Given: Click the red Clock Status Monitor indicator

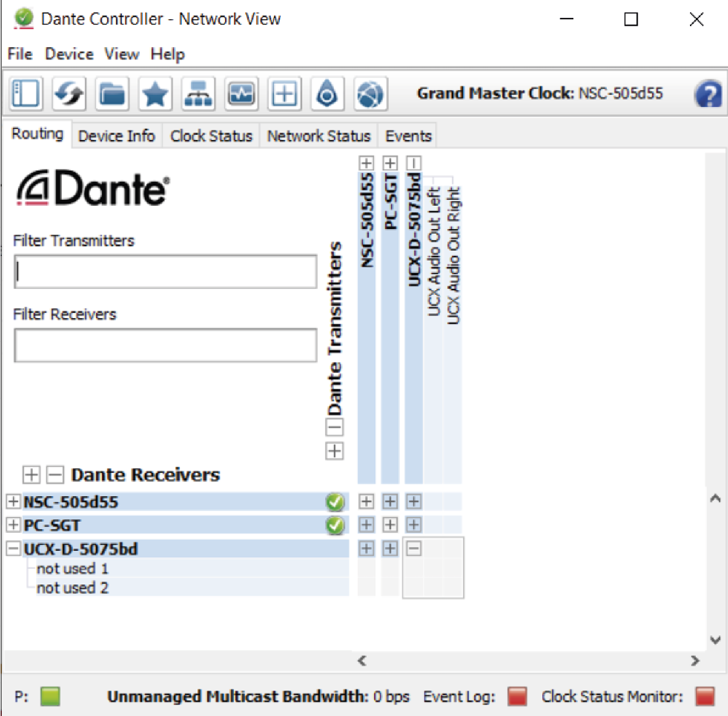Looking at the screenshot, I should (x=705, y=697).
